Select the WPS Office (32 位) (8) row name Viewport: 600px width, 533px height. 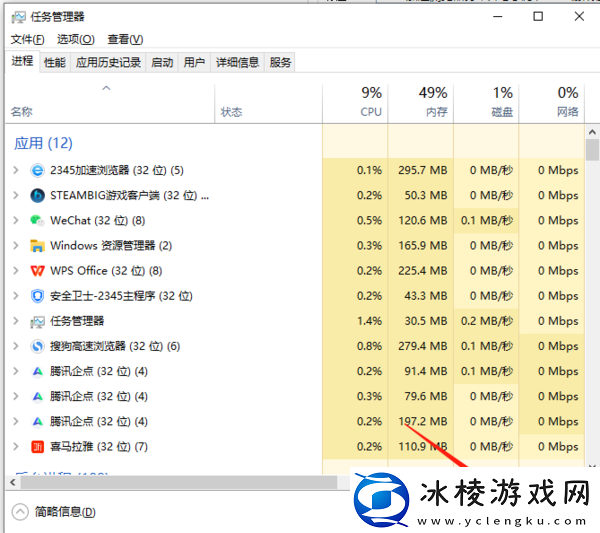pos(106,271)
